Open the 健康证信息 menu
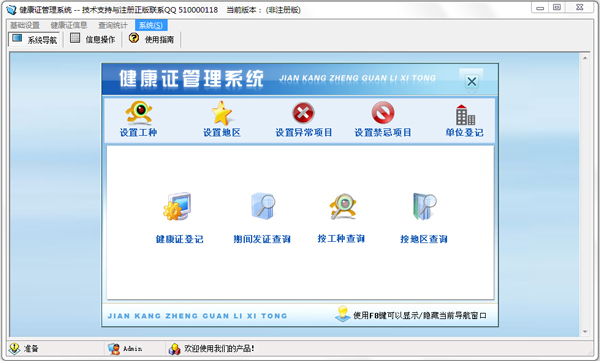Image resolution: width=600 pixels, height=361 pixels. coord(69,25)
